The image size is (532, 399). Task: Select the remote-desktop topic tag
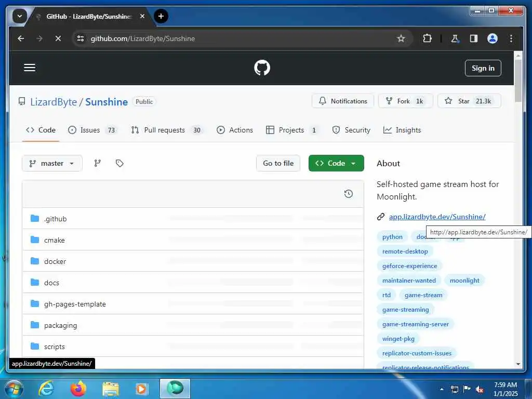coord(405,251)
